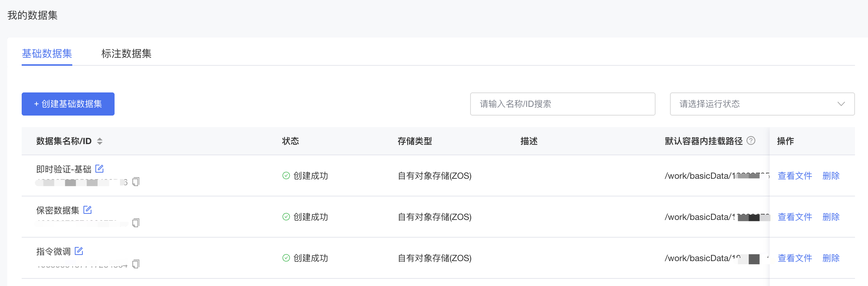
Task: Delete the 保密数据集 dataset
Action: [831, 217]
